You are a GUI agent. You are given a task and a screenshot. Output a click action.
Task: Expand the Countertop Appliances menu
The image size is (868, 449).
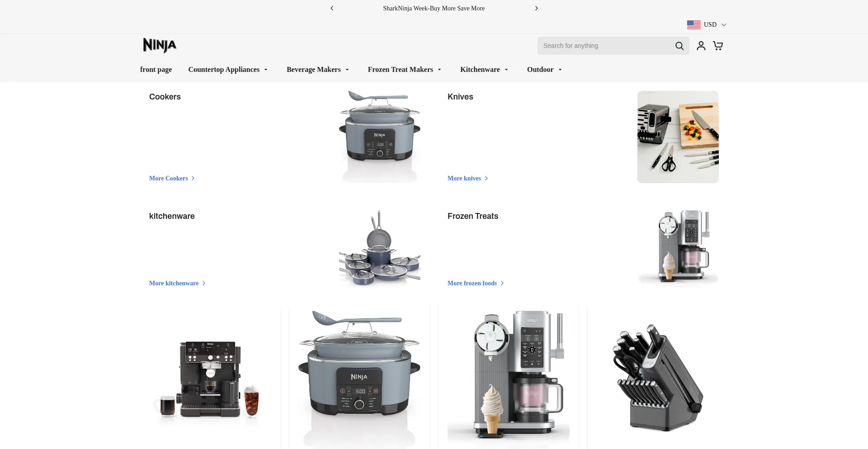228,70
